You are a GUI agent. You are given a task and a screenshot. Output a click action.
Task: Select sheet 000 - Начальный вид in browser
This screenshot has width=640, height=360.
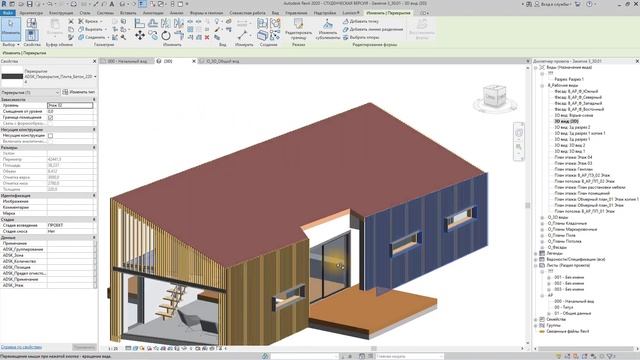(x=574, y=301)
